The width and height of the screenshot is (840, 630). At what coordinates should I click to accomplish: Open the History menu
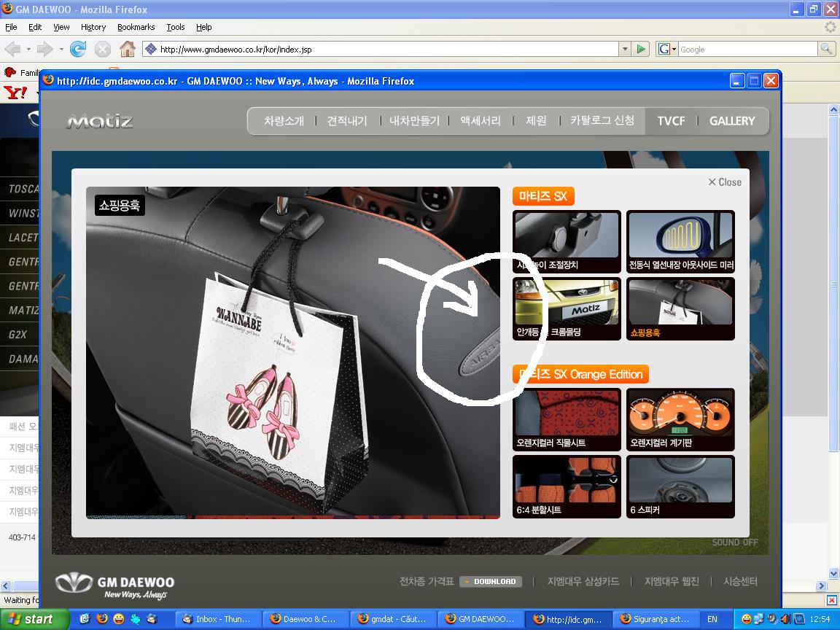coord(93,27)
